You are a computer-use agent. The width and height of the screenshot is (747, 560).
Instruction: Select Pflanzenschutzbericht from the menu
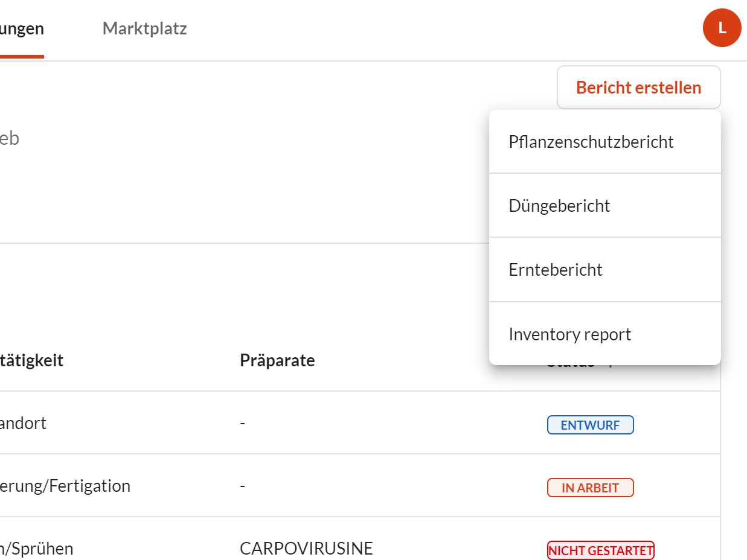[x=591, y=142]
